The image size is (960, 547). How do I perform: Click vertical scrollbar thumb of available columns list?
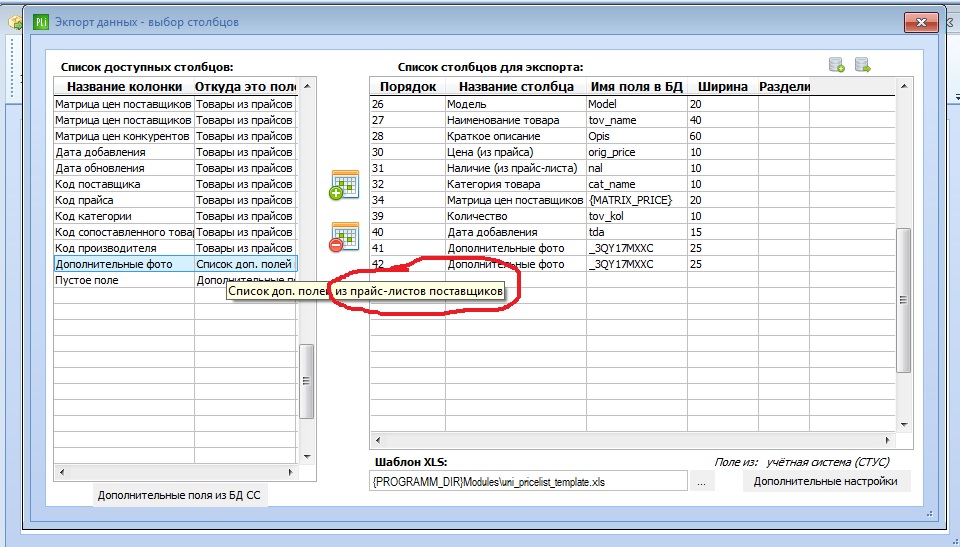point(306,381)
